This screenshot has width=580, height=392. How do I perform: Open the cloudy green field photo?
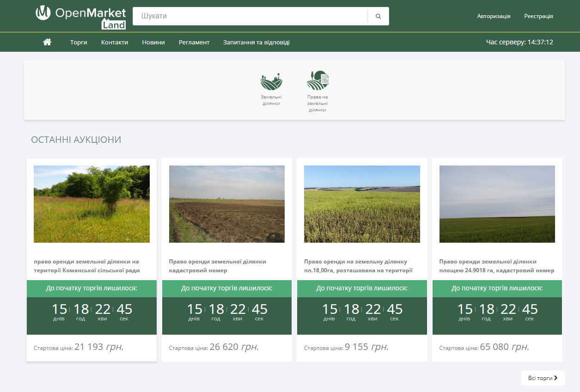(x=497, y=204)
